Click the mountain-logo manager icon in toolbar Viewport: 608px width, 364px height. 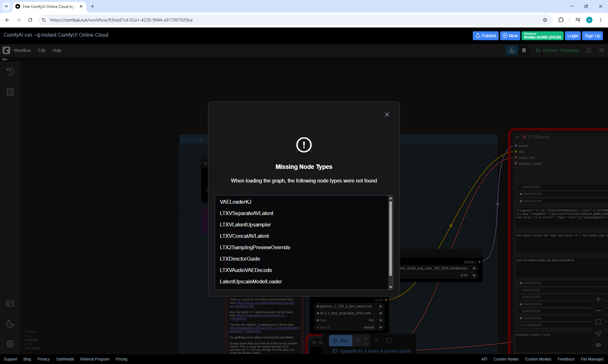[512, 50]
